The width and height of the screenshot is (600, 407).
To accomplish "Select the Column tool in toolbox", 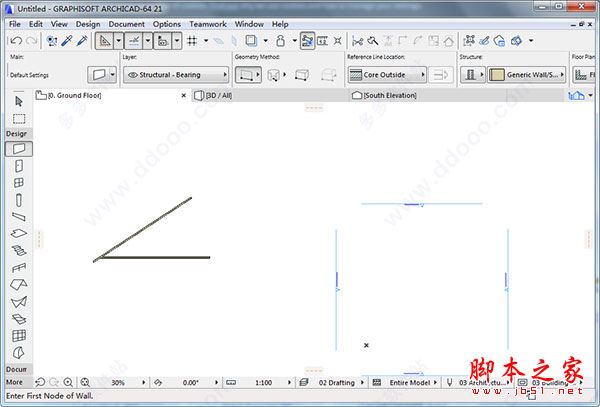I will tap(19, 200).
